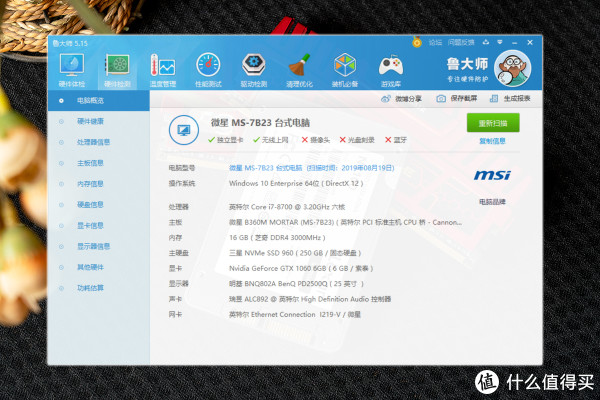Click the 微星 MS-7B23 台式电脑 heading
600x400 pixels.
[260, 123]
